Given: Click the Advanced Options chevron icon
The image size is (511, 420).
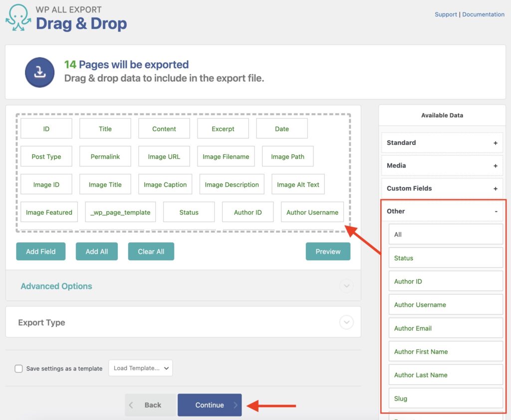Looking at the screenshot, I should tap(346, 286).
